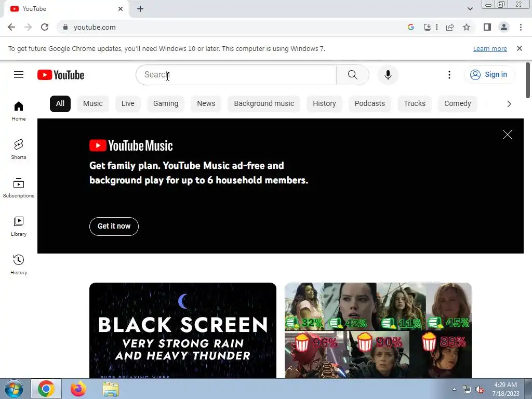Open History in sidebar
This screenshot has height=399, width=532.
pyautogui.click(x=19, y=264)
